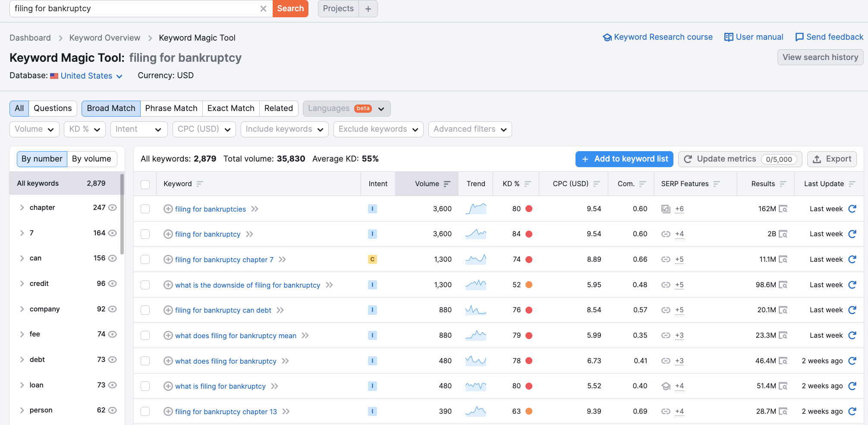View SERP for the 2B results row
The height and width of the screenshot is (425, 868).
tap(783, 234)
